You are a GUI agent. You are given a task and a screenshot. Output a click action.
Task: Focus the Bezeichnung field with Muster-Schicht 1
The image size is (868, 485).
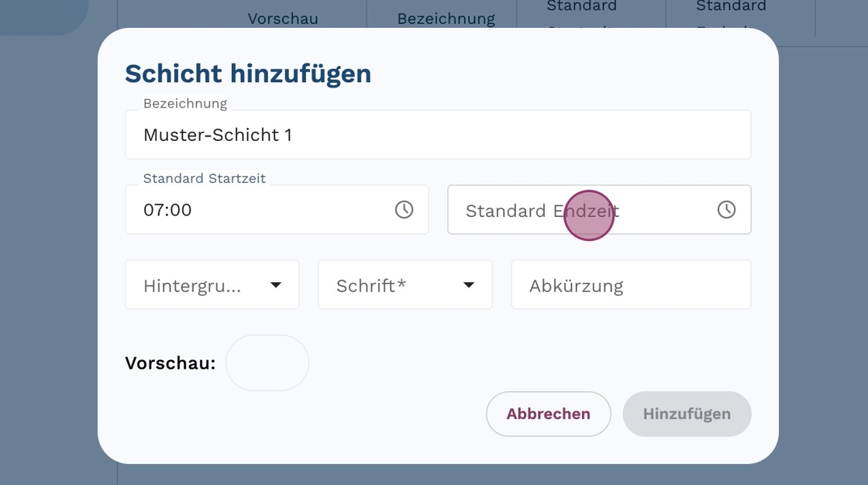click(438, 135)
